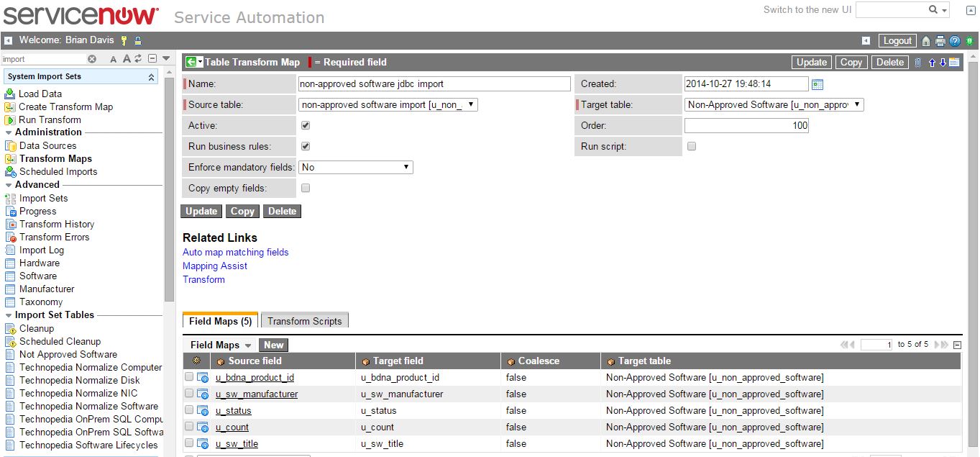Click the green back arrow icon
The width and height of the screenshot is (980, 457).
[x=191, y=62]
